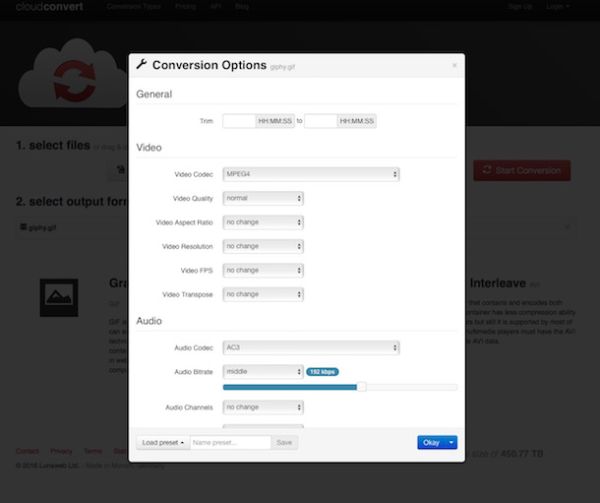This screenshot has height=503, width=600.
Task: Click the Terms footer link
Action: point(93,451)
